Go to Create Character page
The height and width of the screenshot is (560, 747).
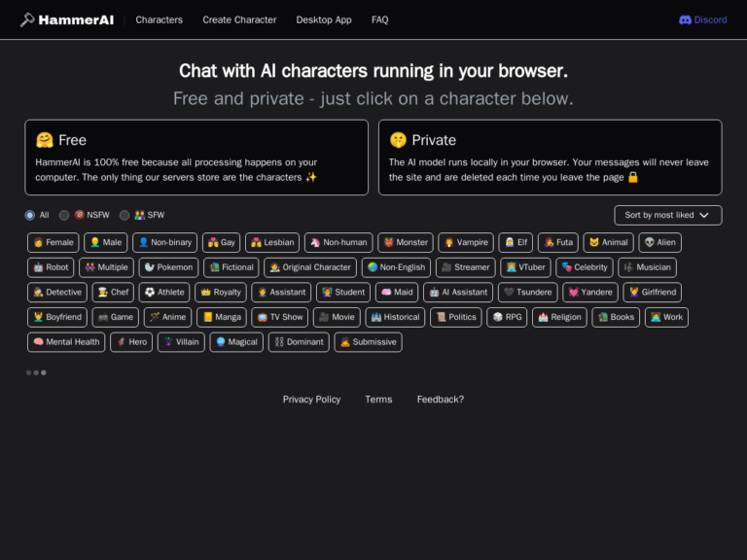[x=239, y=19]
